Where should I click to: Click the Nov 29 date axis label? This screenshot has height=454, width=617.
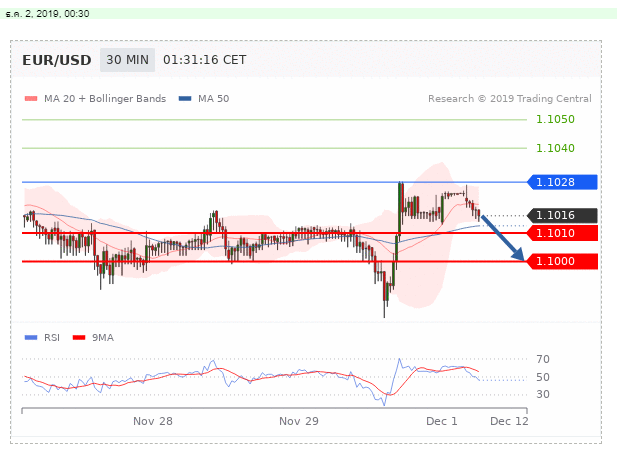pyautogui.click(x=299, y=421)
